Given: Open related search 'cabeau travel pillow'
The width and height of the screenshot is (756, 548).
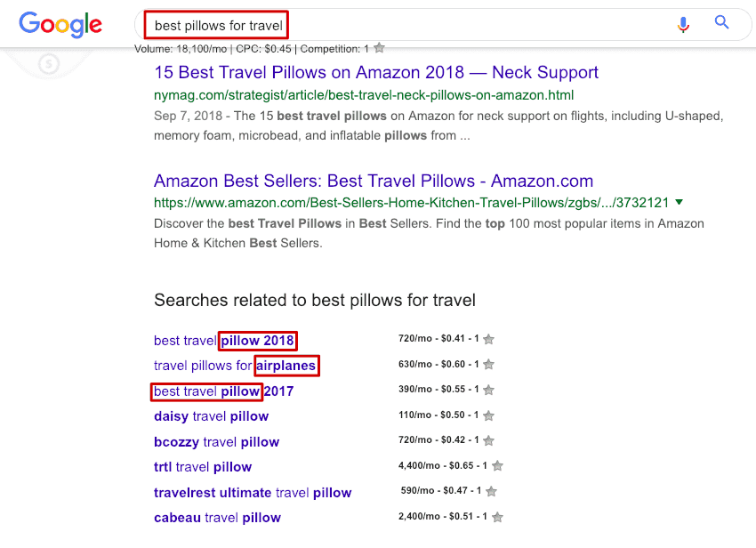Looking at the screenshot, I should (x=217, y=518).
